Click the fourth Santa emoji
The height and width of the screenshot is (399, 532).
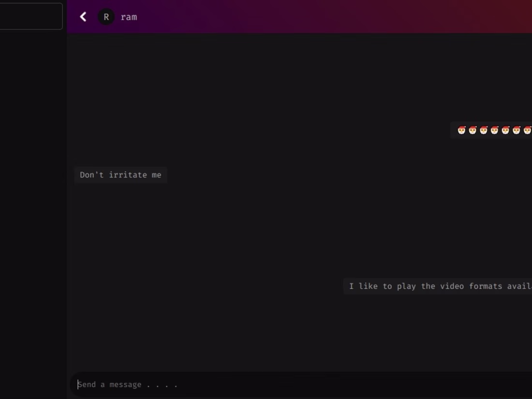click(x=494, y=130)
